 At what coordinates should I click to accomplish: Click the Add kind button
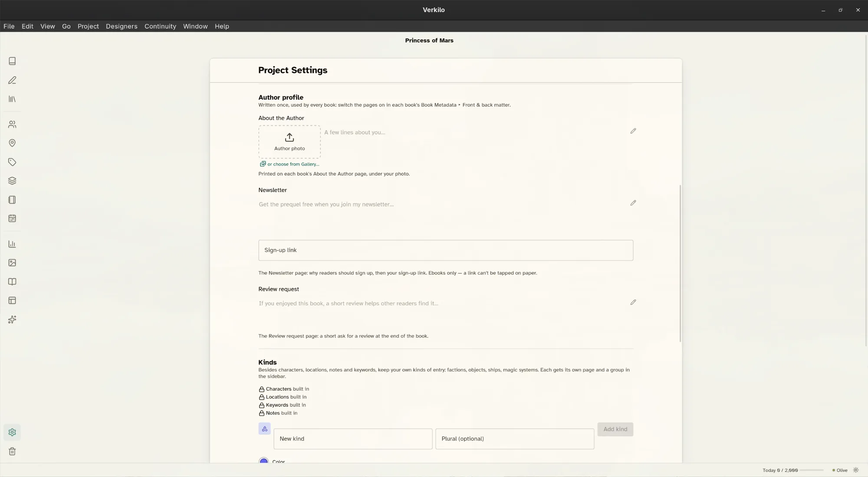coord(615,429)
